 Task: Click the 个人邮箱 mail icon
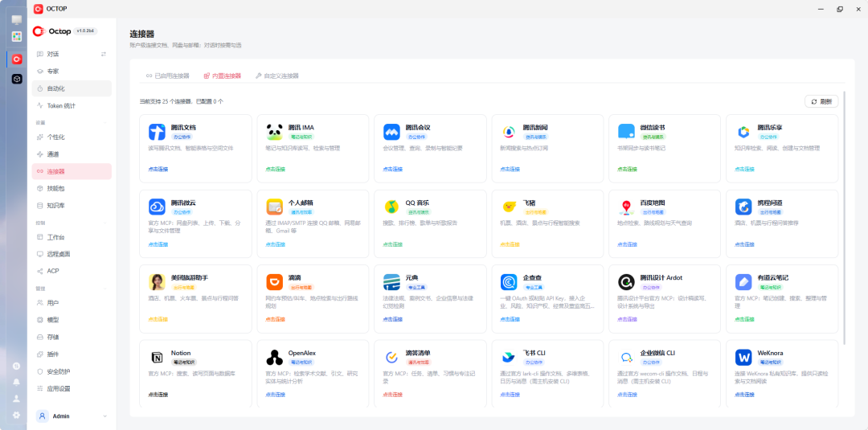tap(275, 207)
